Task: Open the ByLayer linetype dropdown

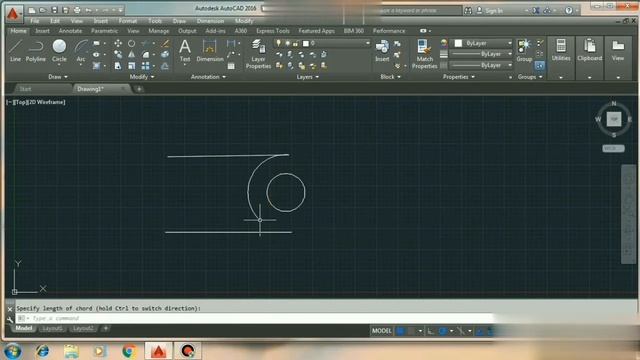Action: point(482,65)
